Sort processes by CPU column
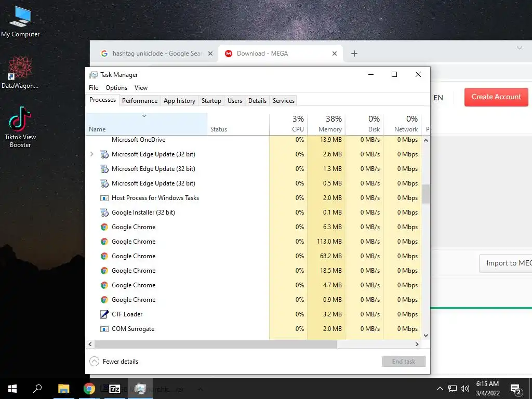Viewport: 532px width, 399px height. click(x=288, y=124)
